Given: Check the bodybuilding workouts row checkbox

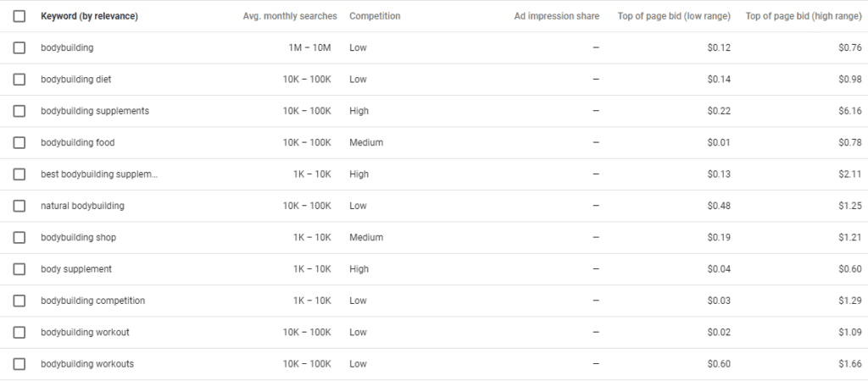Looking at the screenshot, I should pos(19,364).
